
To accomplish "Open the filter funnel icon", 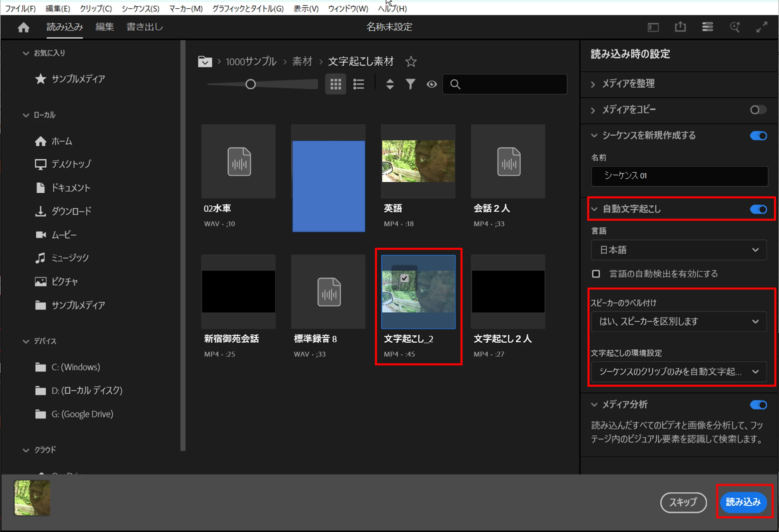I will click(410, 84).
